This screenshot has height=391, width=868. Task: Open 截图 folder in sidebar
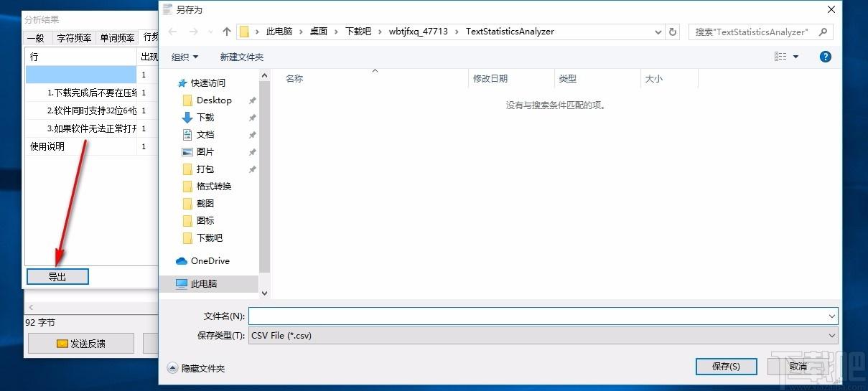[205, 203]
